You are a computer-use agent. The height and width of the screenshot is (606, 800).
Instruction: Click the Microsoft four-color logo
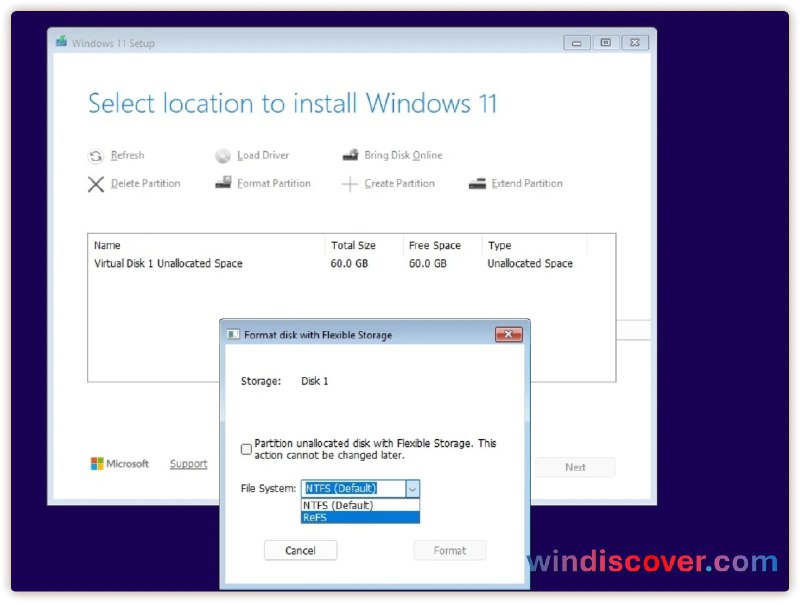pyautogui.click(x=97, y=464)
